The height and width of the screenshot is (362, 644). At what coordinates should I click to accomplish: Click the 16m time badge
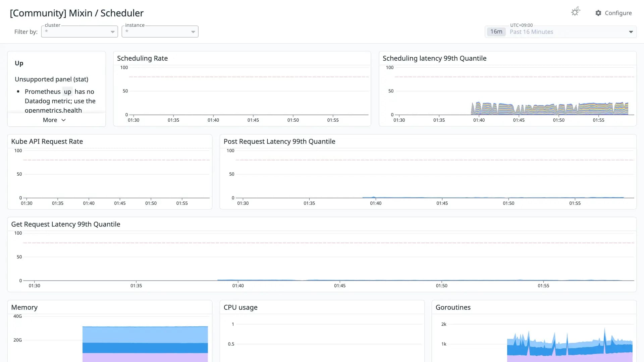pyautogui.click(x=496, y=32)
